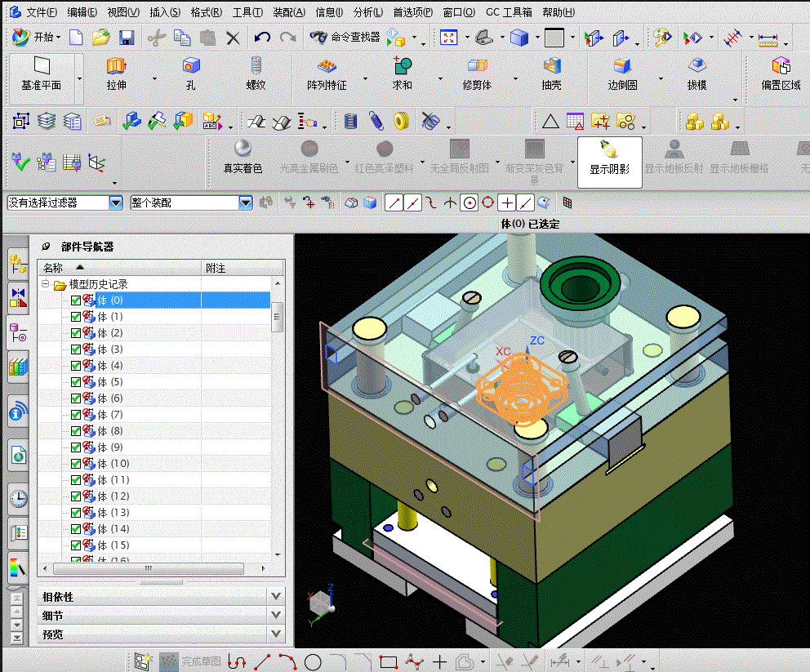This screenshot has height=672, width=810.
Task: Select the Draft (拔模) tool
Action: (x=697, y=73)
